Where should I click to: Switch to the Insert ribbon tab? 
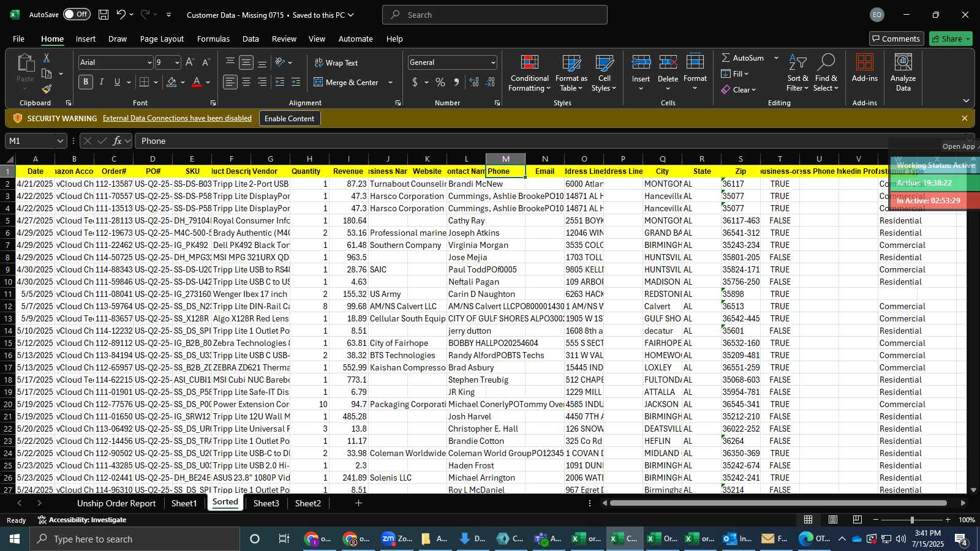pos(86,39)
